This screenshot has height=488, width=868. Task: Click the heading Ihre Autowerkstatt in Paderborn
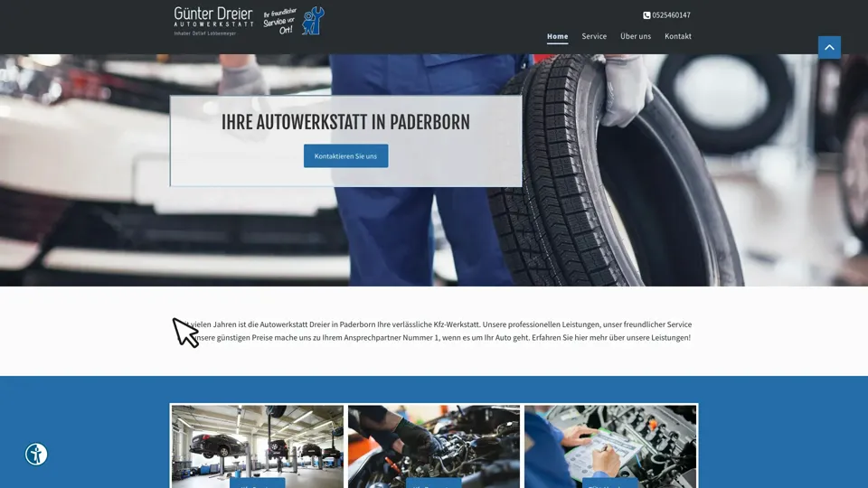click(x=345, y=122)
